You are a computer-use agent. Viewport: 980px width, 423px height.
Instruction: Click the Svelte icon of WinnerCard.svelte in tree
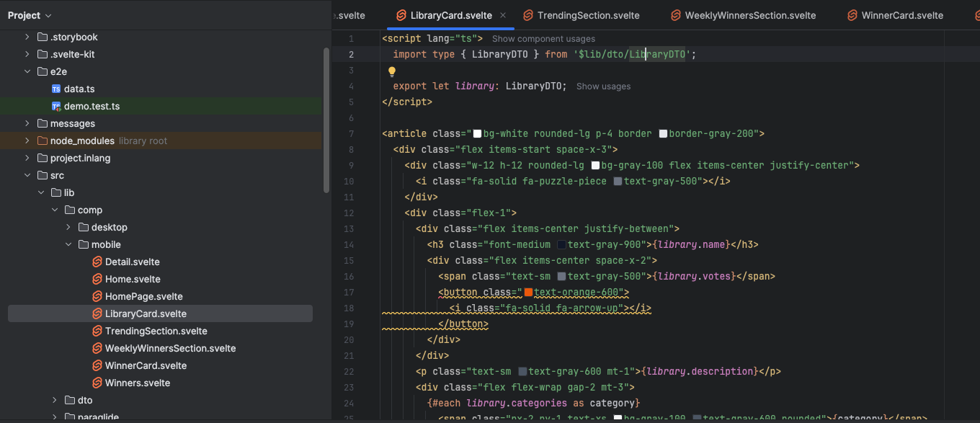coord(97,365)
